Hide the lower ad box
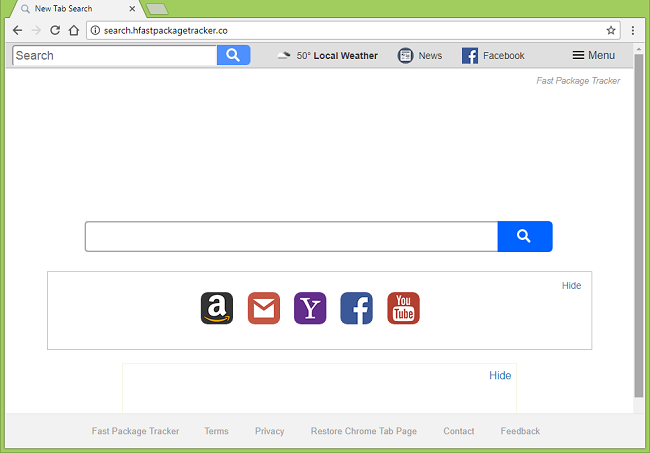The width and height of the screenshot is (650, 453). point(500,376)
